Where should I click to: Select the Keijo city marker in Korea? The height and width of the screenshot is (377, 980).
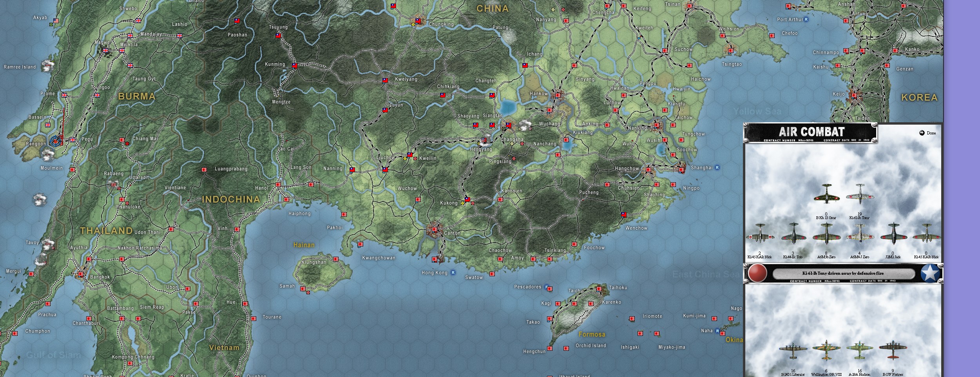tap(855, 95)
